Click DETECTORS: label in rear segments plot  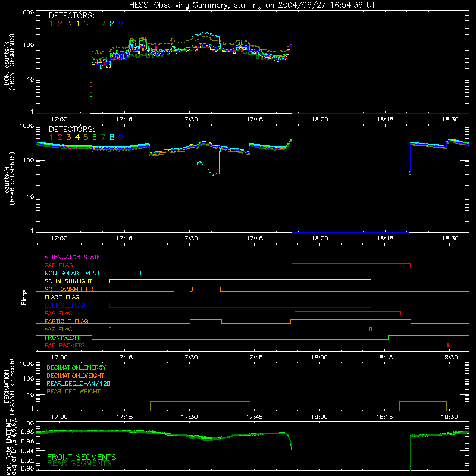(x=71, y=129)
